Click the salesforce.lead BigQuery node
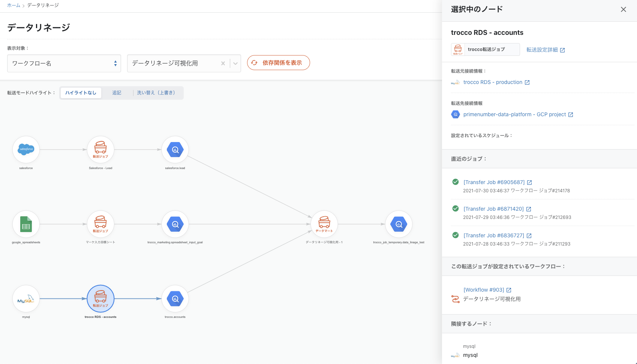Image resolution: width=637 pixels, height=364 pixels. pyautogui.click(x=175, y=150)
